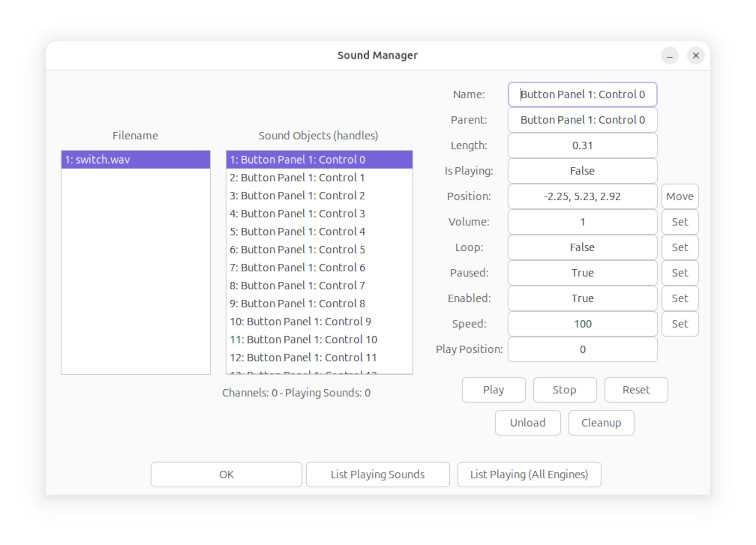Select Button Panel 1: Control 6 handle

[x=319, y=267]
